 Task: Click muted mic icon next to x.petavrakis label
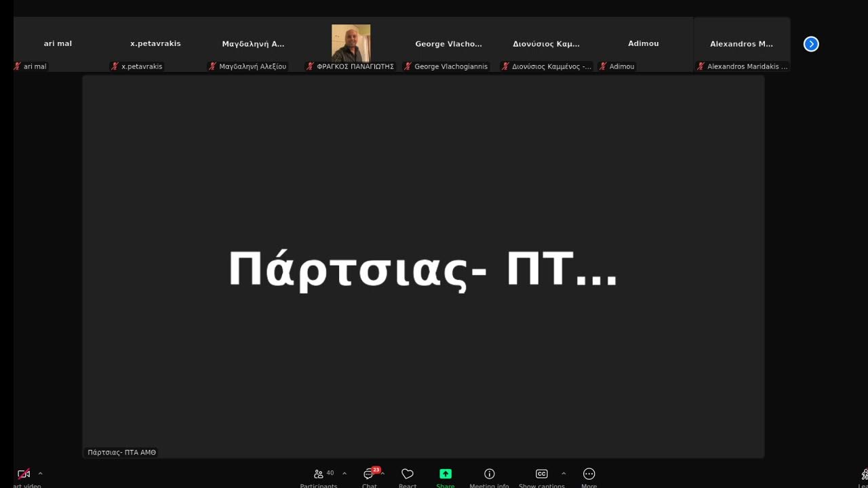click(115, 66)
